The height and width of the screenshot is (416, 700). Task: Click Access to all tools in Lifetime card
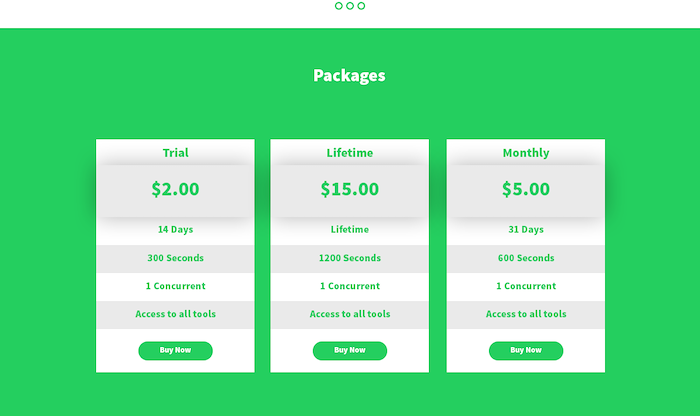tap(350, 314)
